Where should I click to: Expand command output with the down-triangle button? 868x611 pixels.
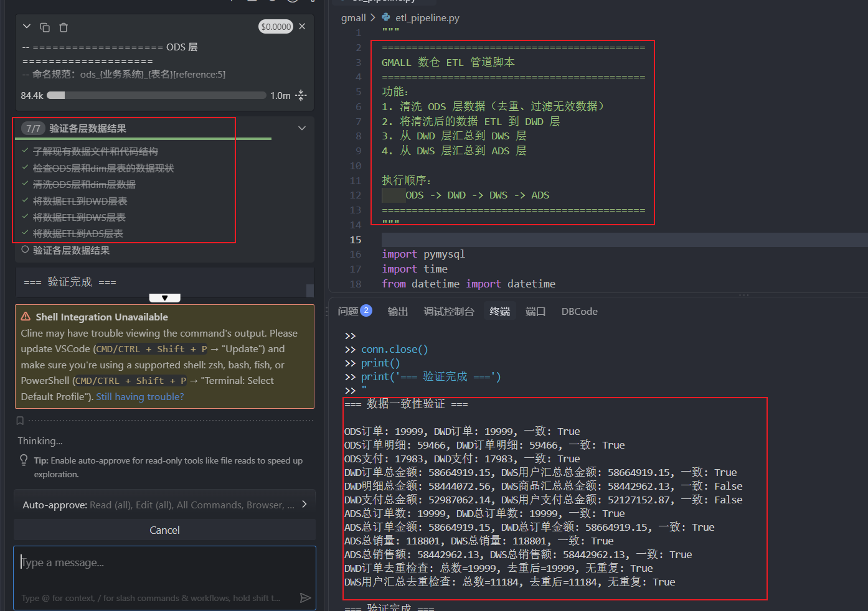[164, 298]
